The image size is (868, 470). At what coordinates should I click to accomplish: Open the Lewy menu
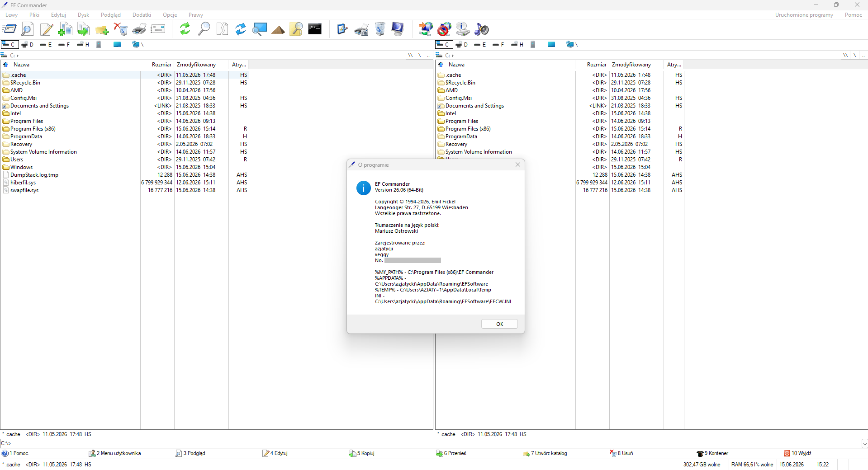click(11, 15)
